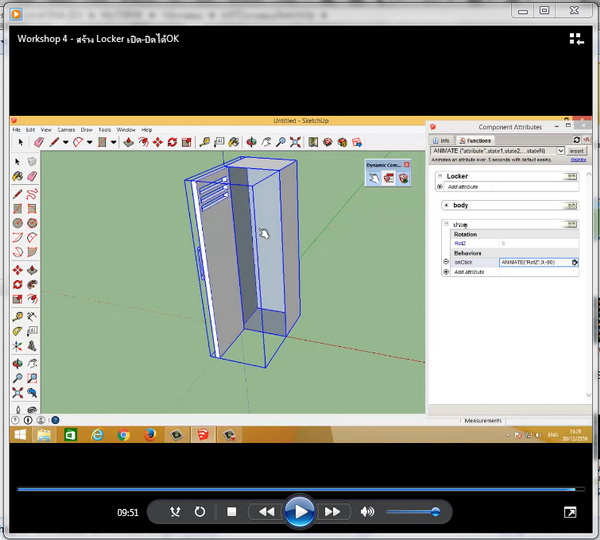Screen dimensions: 600x540
Task: Click the media player volume slider
Action: point(413,512)
